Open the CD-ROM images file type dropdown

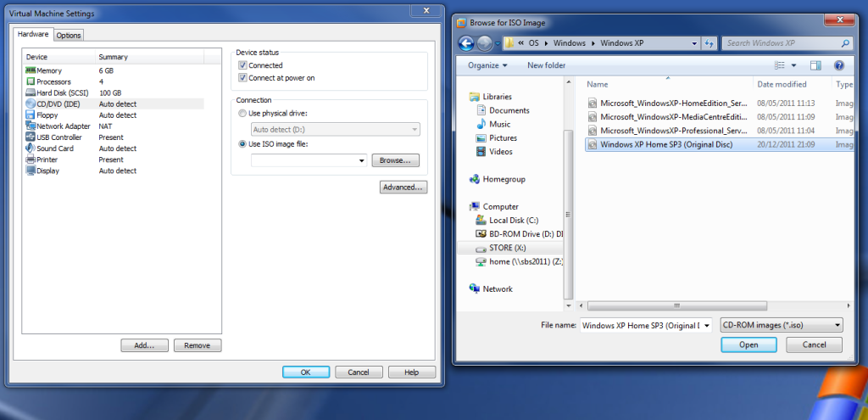click(781, 325)
